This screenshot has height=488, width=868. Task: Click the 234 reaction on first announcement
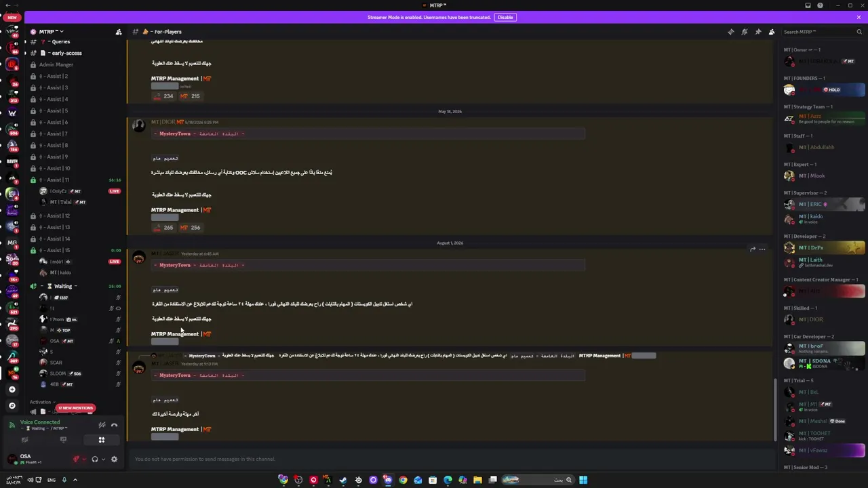click(x=163, y=96)
